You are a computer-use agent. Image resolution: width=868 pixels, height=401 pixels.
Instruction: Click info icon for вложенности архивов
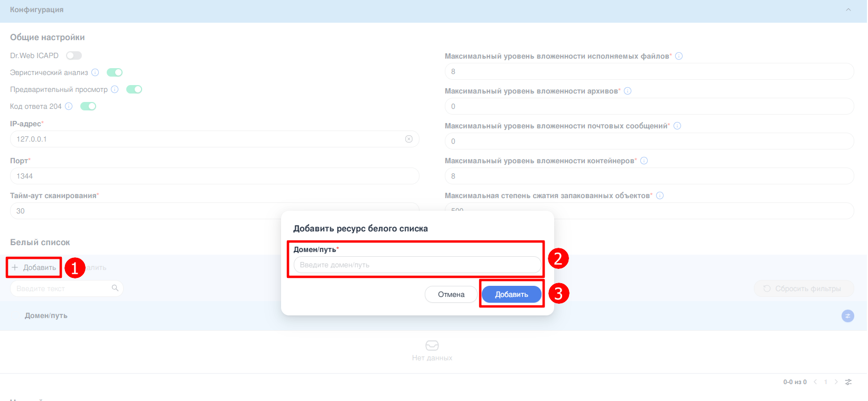(628, 91)
